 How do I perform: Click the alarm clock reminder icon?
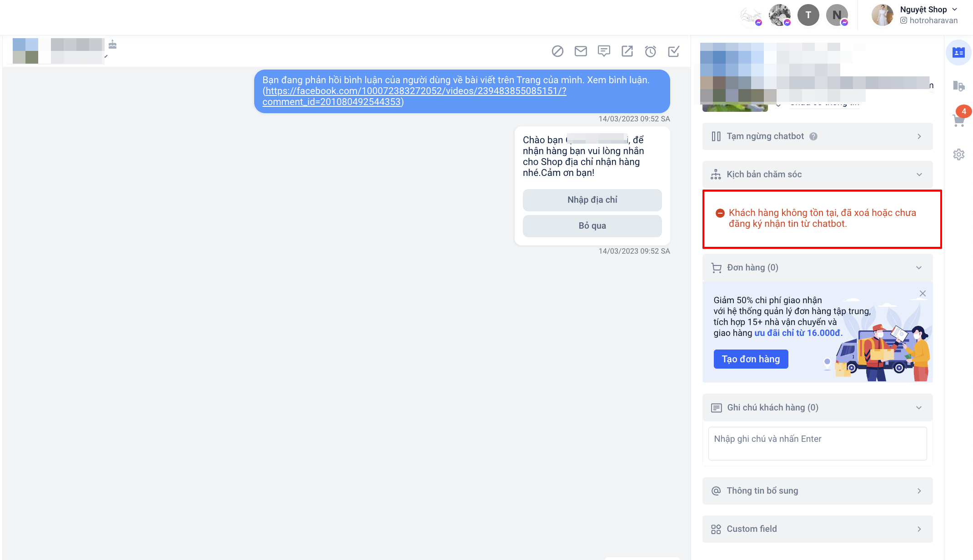pos(650,51)
